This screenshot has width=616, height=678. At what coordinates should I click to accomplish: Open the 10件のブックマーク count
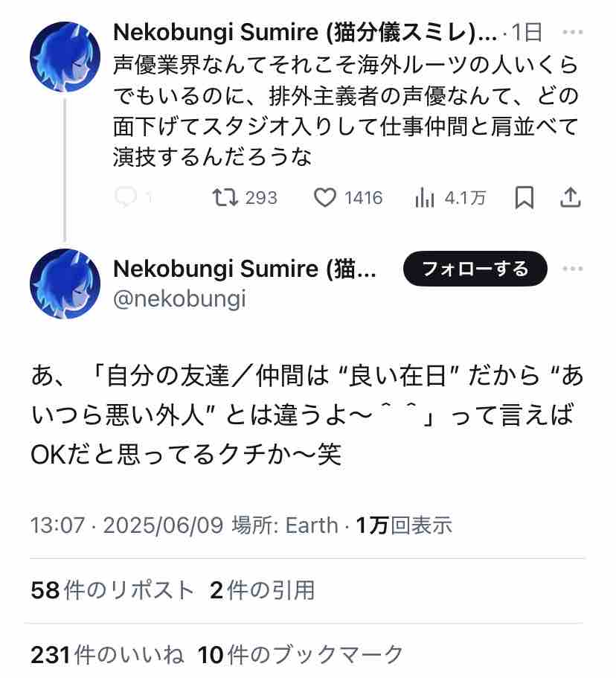coord(301,655)
